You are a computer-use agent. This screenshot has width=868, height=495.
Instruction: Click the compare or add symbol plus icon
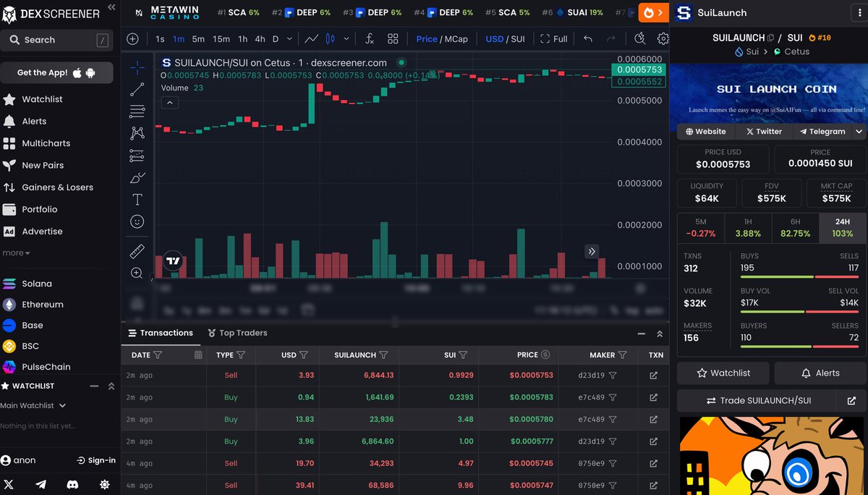click(x=132, y=39)
